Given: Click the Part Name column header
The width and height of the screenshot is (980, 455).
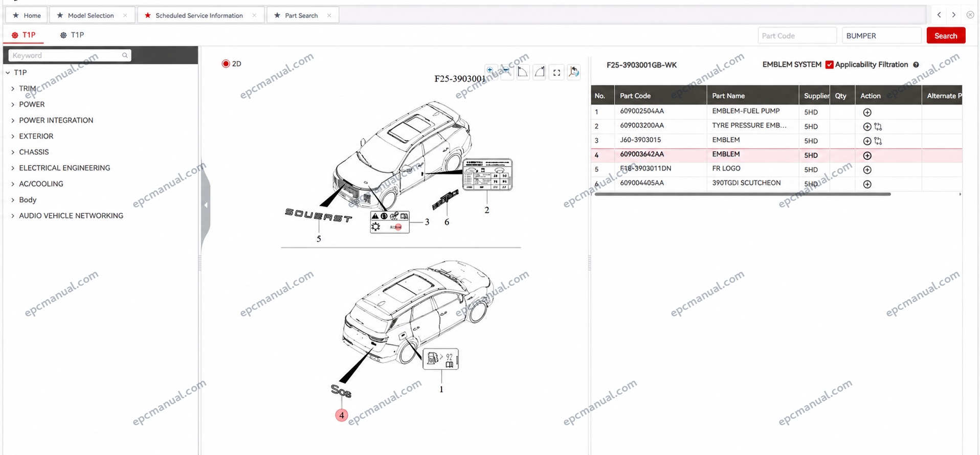Looking at the screenshot, I should (x=752, y=96).
